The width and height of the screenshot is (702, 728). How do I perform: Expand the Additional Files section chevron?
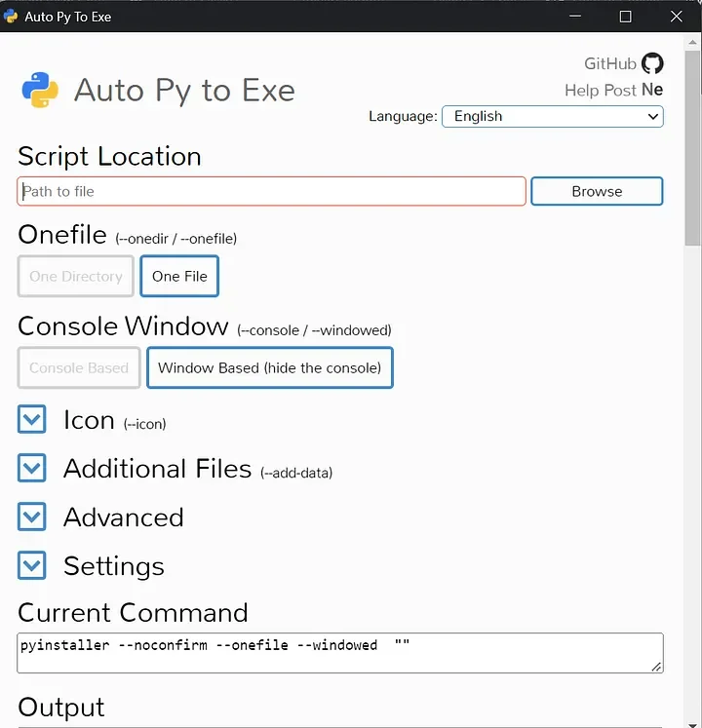(31, 468)
